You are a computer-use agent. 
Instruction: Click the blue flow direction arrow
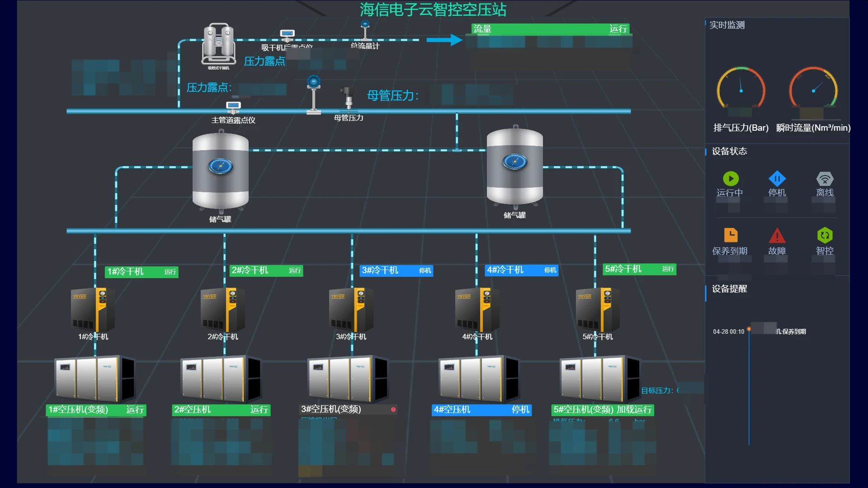point(444,40)
